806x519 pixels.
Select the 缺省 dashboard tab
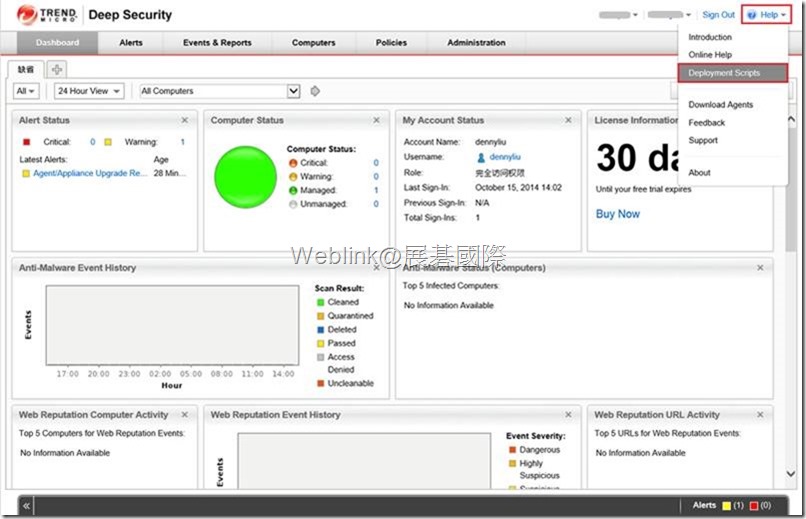point(26,69)
